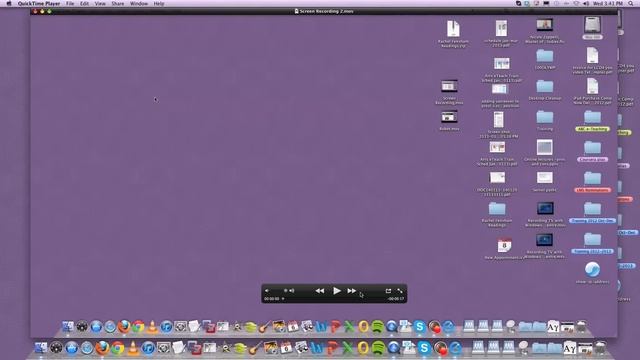Image resolution: width=640 pixels, height=360 pixels.
Task: Open the QuickTime Player menu
Action: [x=39, y=3]
